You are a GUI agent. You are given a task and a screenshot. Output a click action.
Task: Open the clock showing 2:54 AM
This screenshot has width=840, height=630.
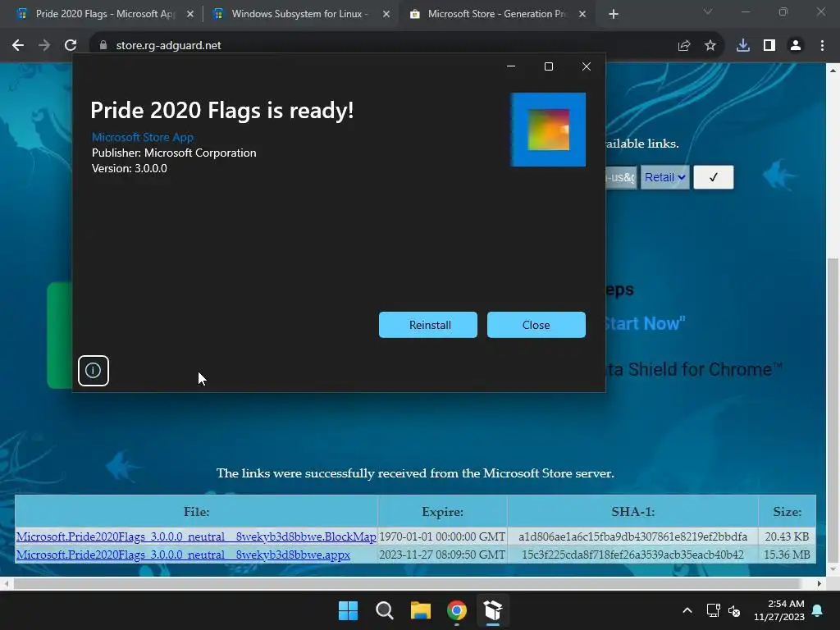(779, 610)
